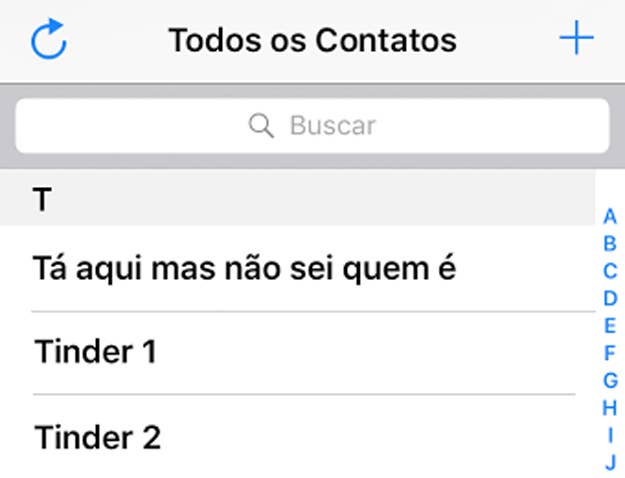Screen dimensions: 625x478
Task: Jump to letter C in index
Action: click(x=610, y=271)
